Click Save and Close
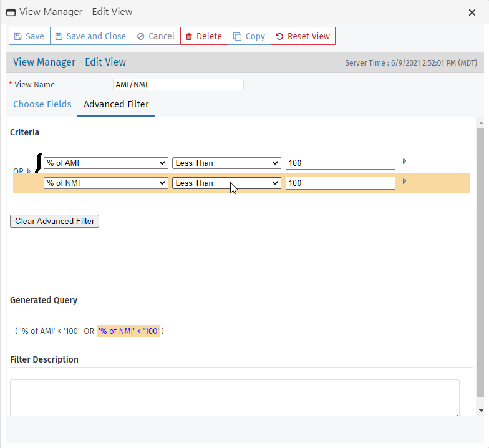The width and height of the screenshot is (489, 448). 91,36
